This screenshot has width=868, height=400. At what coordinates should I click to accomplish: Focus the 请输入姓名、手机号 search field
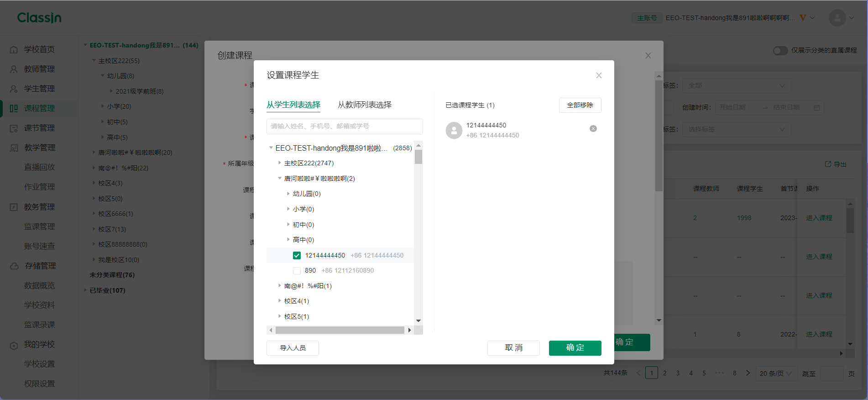coord(345,126)
